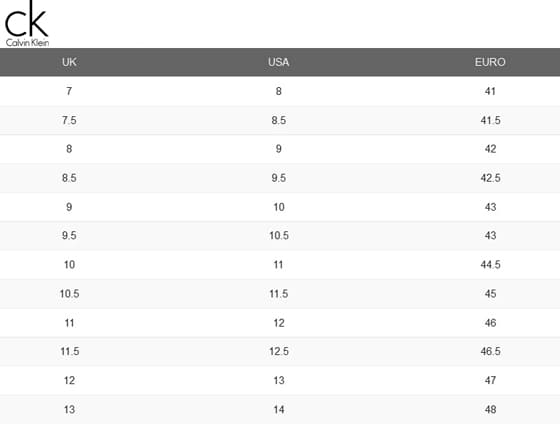The height and width of the screenshot is (425, 560).
Task: Click EURO size 46.5 cell
Action: click(x=490, y=351)
